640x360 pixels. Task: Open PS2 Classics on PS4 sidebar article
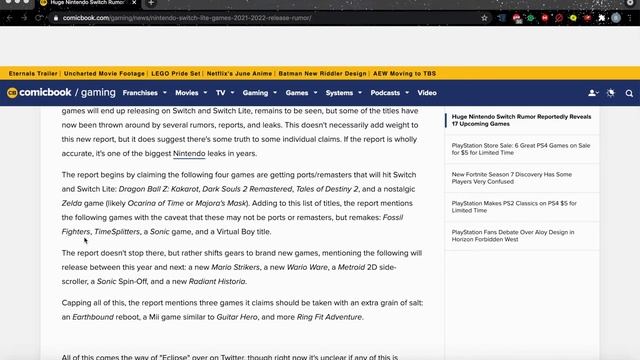click(514, 207)
